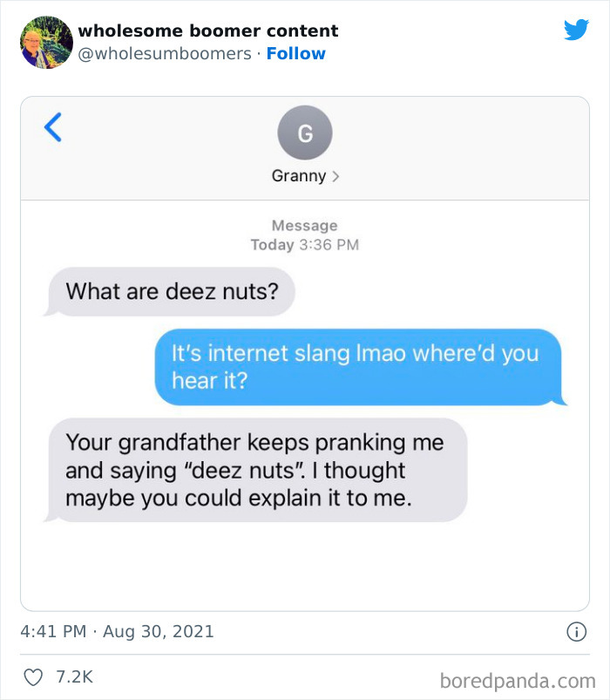This screenshot has height=700, width=610.
Task: Click the Follow button
Action: (296, 53)
